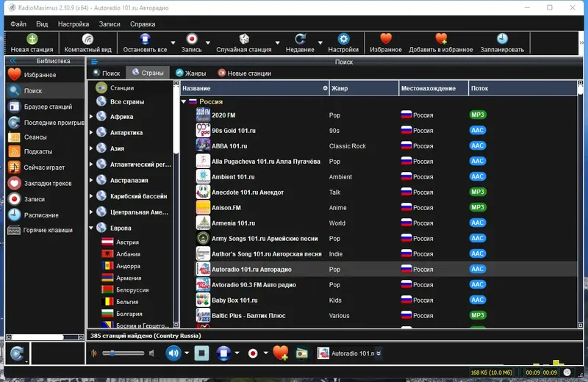This screenshot has height=382, width=588.
Task: Click the circular arrow icon at bottom-left
Action: pos(17,353)
